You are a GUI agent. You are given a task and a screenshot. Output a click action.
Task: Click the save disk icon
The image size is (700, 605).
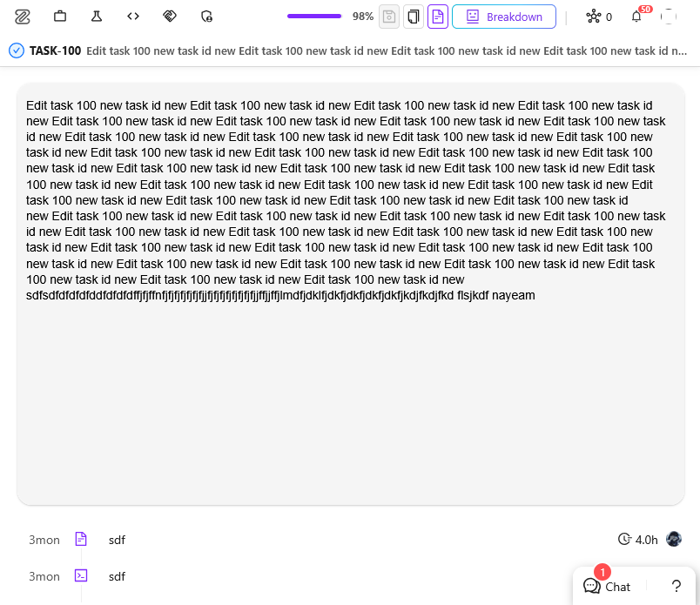click(389, 17)
